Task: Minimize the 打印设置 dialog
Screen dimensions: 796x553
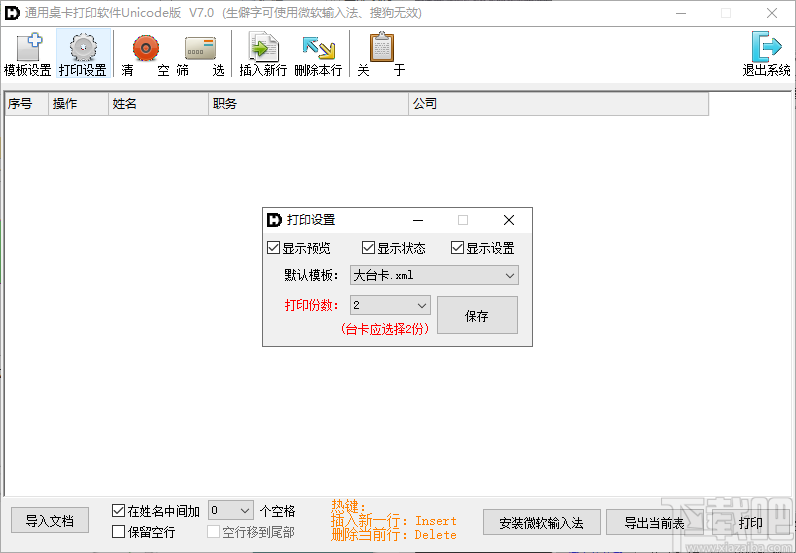Action: point(418,220)
